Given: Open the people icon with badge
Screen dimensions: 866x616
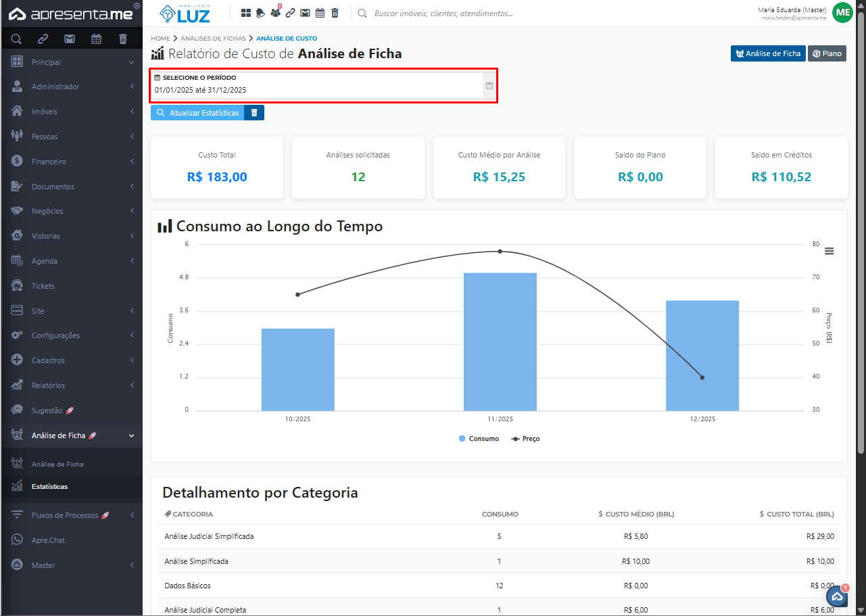Looking at the screenshot, I should (x=275, y=13).
